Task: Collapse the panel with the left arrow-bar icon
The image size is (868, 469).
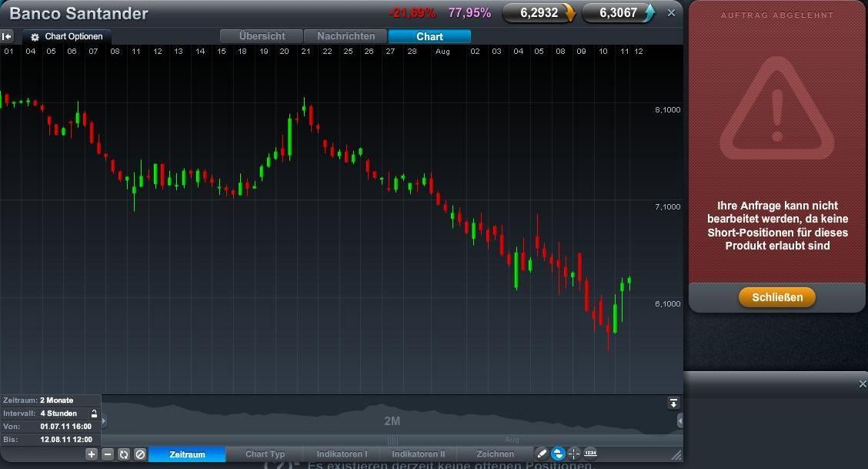Action: tap(7, 36)
